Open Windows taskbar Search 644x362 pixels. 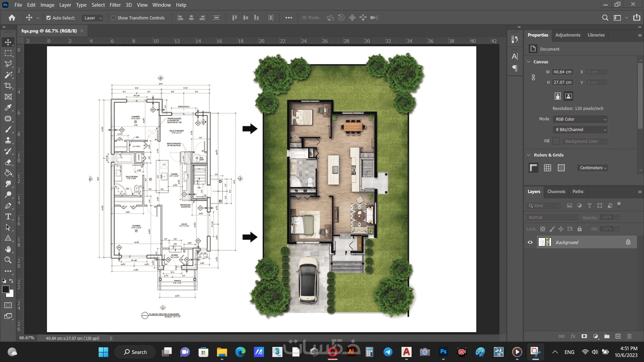135,352
